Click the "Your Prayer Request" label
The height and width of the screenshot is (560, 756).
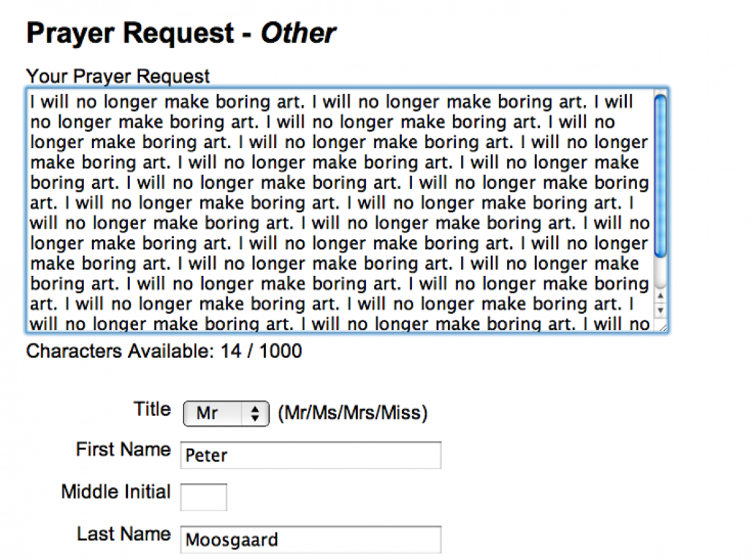point(118,77)
